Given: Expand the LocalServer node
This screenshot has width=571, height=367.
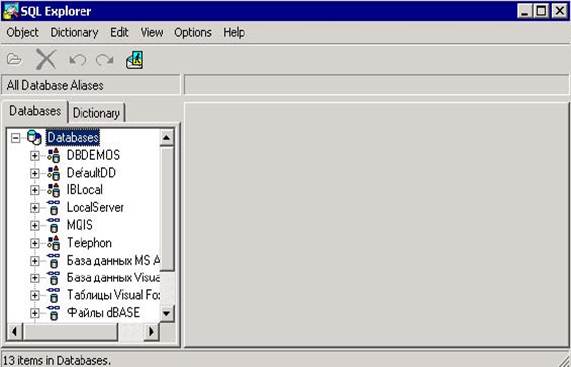Looking at the screenshot, I should coord(35,208).
